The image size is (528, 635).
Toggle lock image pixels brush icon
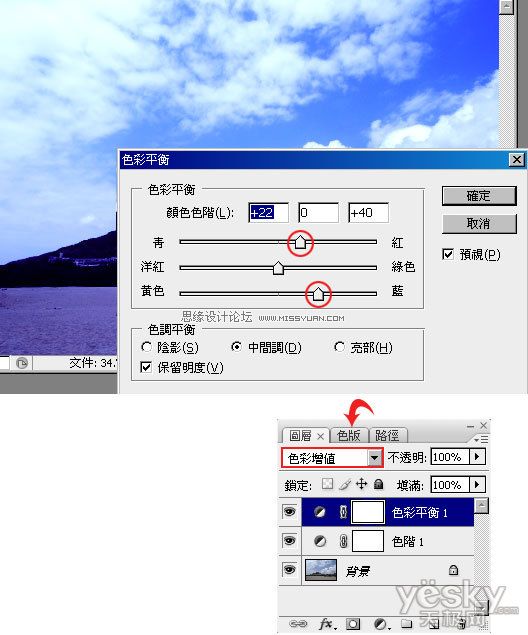coord(345,484)
